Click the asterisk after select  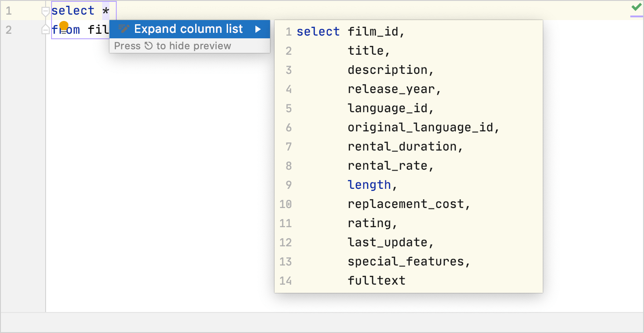(x=106, y=11)
